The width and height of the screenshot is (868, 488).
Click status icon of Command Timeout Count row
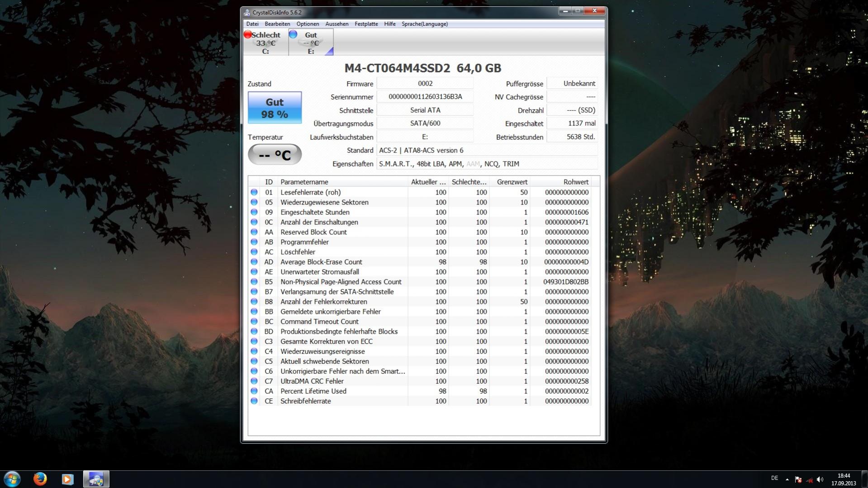254,322
